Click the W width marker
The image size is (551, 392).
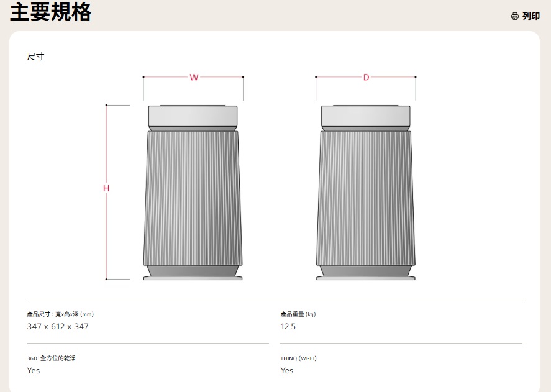(x=194, y=77)
